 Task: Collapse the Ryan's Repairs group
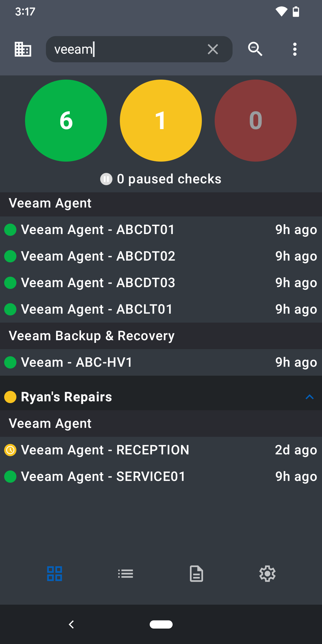click(309, 397)
